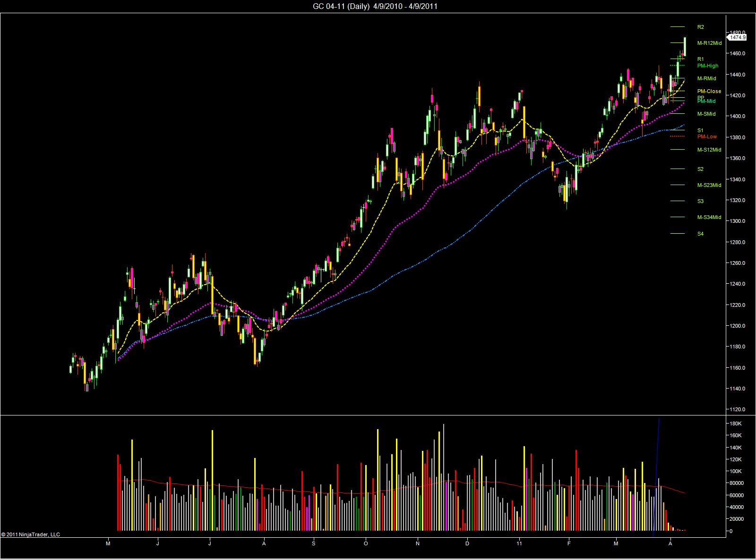The width and height of the screenshot is (756, 559).
Task: Click the M-S23Mid pivot label
Action: (709, 185)
